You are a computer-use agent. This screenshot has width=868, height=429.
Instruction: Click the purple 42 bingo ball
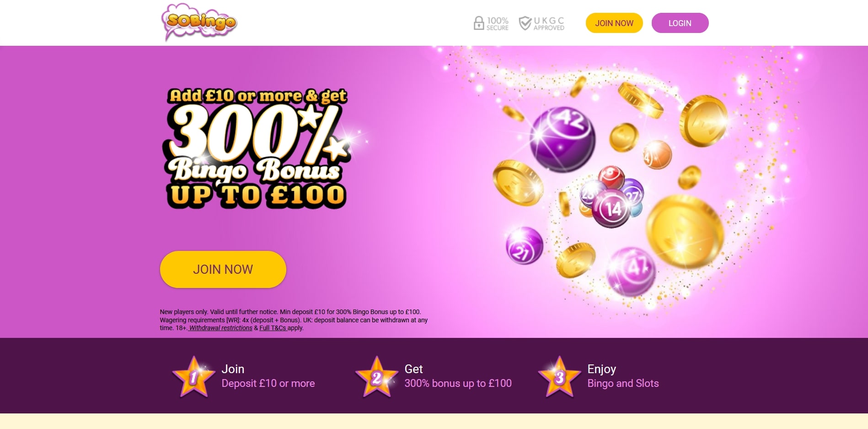[563, 139]
